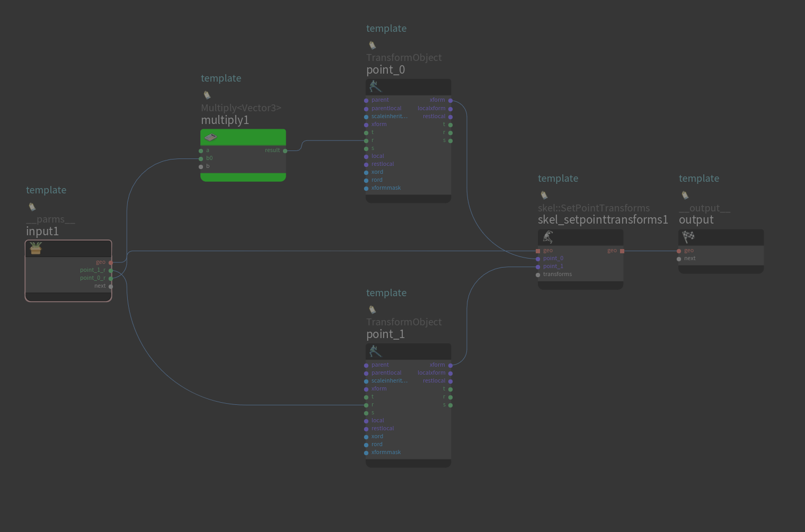The image size is (805, 532).
Task: Click the point_1_r port on input1
Action: pos(111,270)
